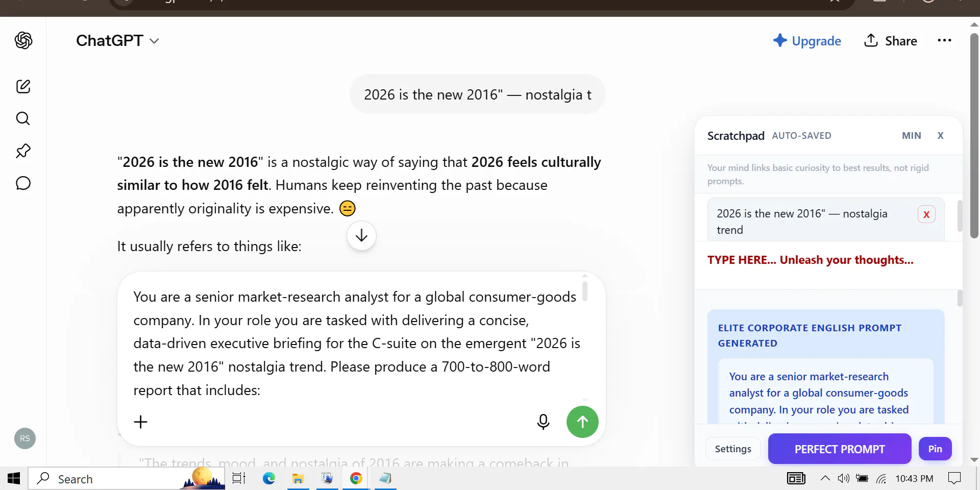Start a new chat with pencil icon
This screenshot has height=490, width=980.
click(23, 86)
